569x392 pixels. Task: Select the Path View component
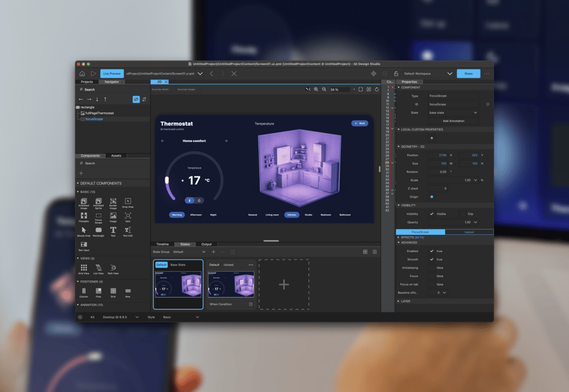[x=113, y=266]
